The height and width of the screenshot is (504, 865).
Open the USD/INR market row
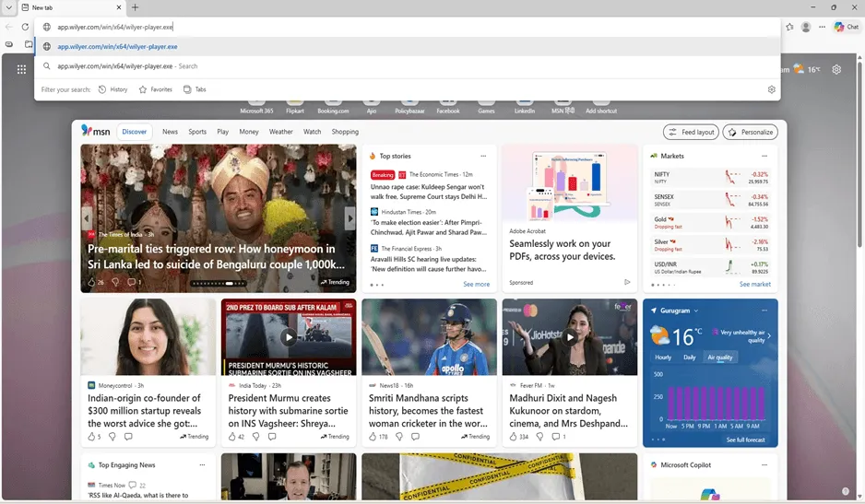(x=710, y=267)
